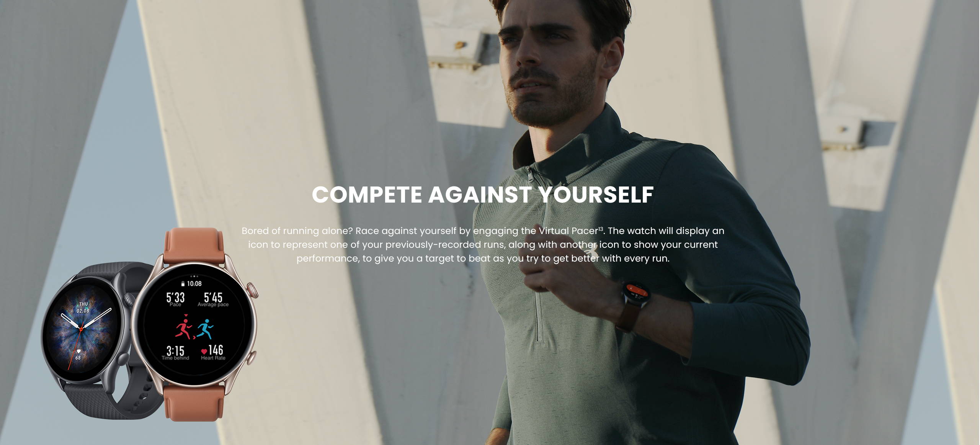Click the red heart icon beside 146
This screenshot has height=445, width=980.
pos(204,351)
